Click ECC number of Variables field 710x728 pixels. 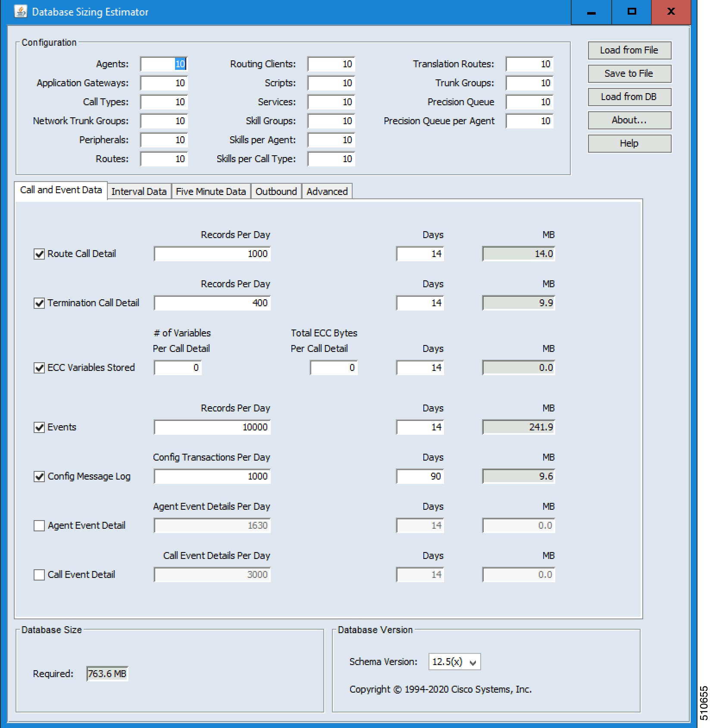[x=178, y=368]
